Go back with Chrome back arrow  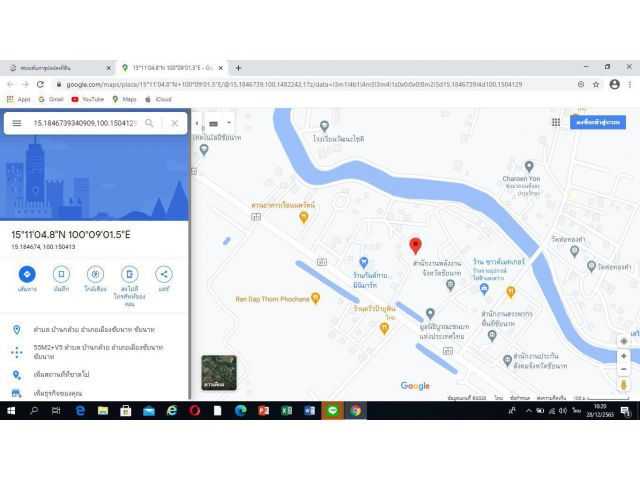click(10, 84)
